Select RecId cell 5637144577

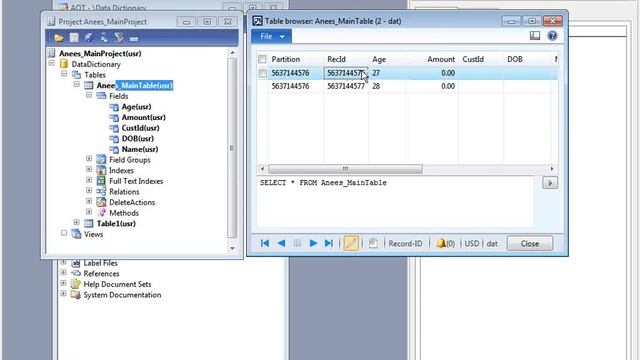point(346,86)
